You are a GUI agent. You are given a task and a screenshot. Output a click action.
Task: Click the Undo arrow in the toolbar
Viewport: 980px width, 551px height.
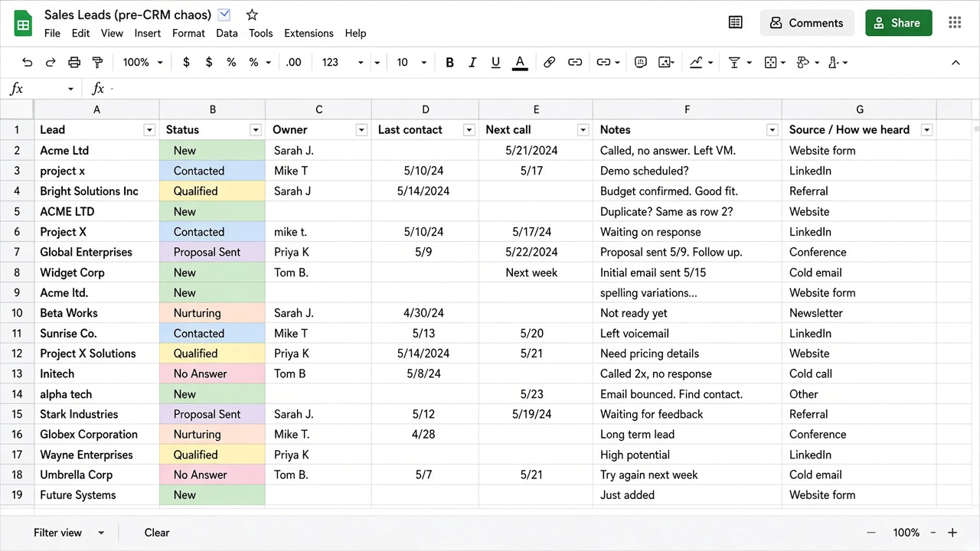[x=28, y=63]
